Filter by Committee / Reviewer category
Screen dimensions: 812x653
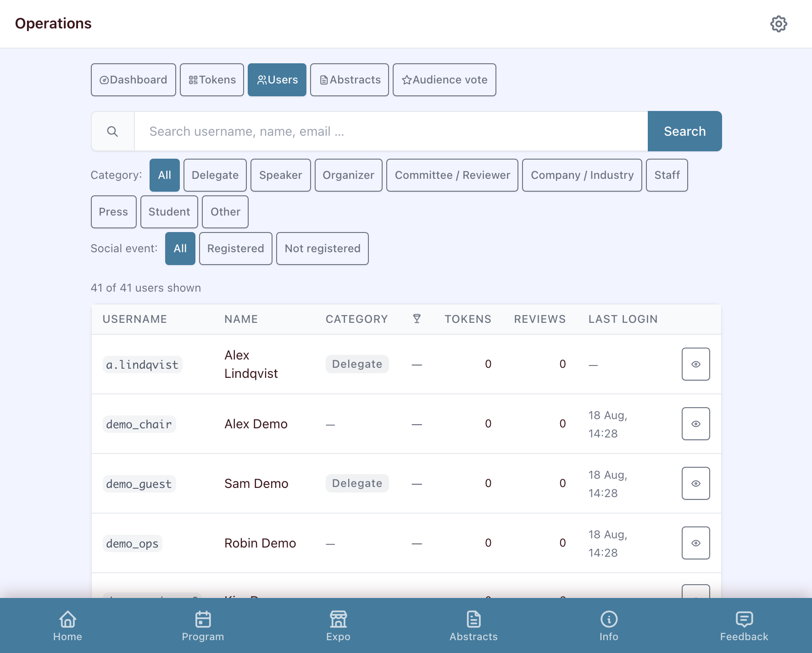tap(452, 175)
